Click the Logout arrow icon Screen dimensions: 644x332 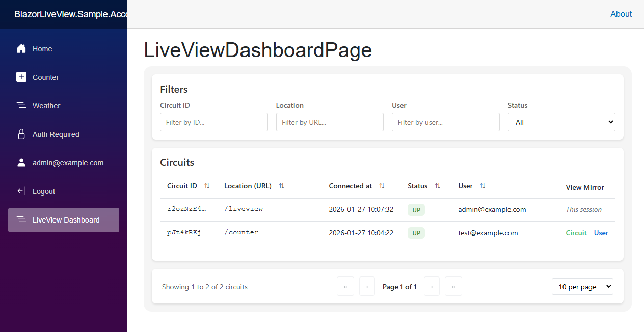coord(21,191)
